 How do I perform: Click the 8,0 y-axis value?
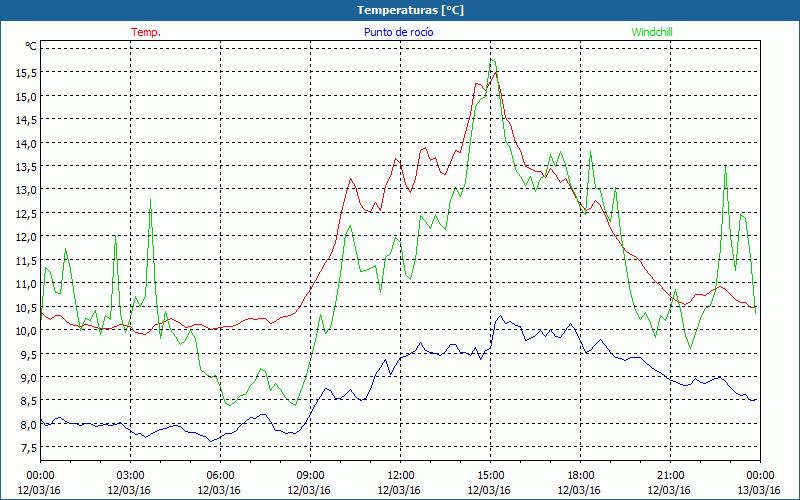(x=28, y=424)
